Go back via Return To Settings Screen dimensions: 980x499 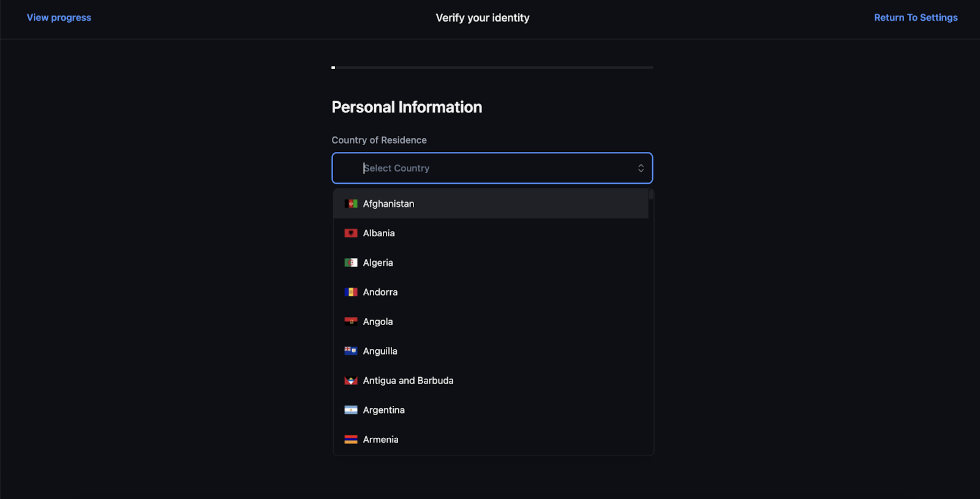(x=915, y=18)
